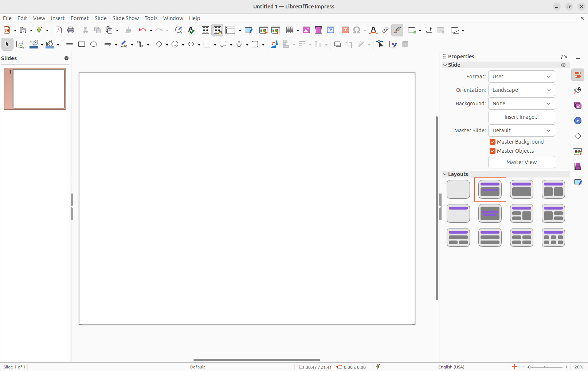
Task: Select slide 1 thumbnail
Action: click(35, 89)
